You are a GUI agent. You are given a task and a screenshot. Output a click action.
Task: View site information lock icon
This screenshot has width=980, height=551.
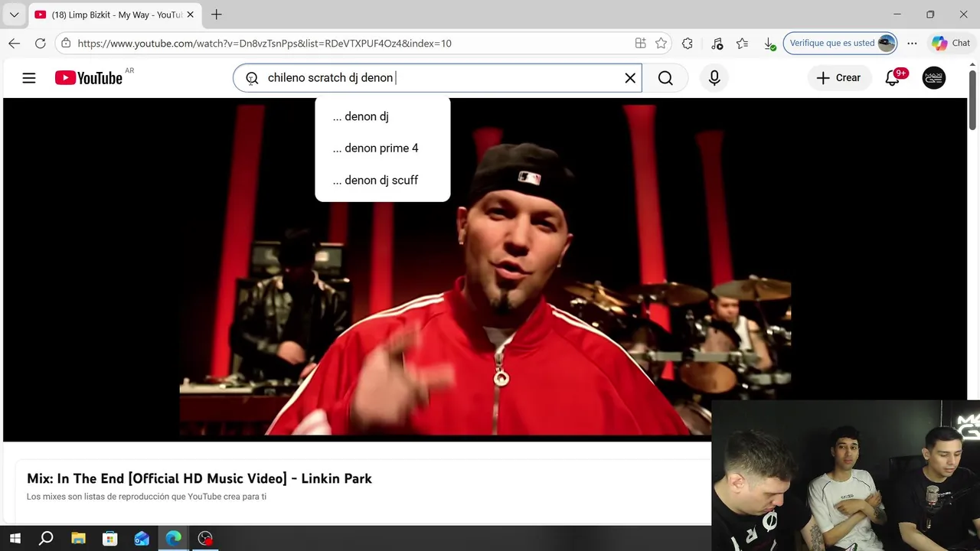(x=67, y=43)
